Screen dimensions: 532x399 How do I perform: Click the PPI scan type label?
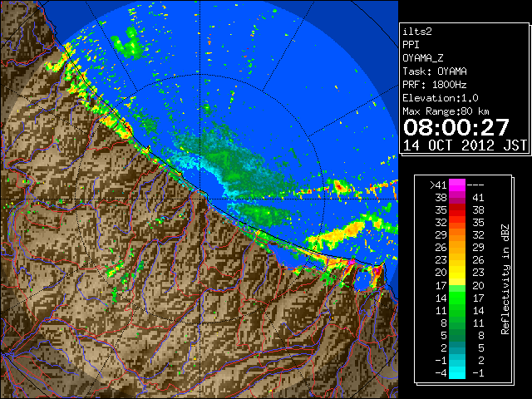(x=411, y=45)
